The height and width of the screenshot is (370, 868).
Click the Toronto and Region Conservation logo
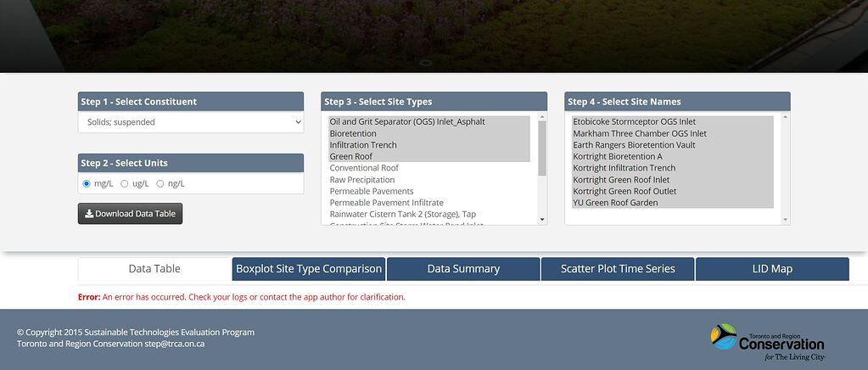[x=767, y=342]
